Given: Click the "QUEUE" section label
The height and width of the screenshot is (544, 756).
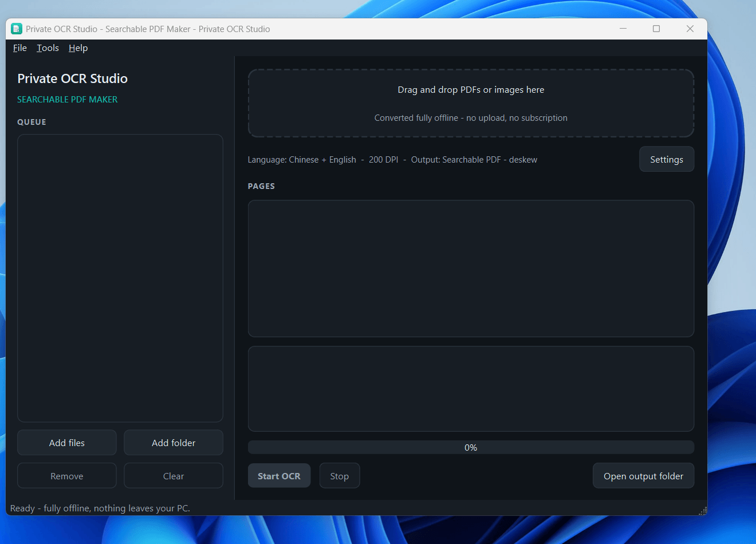Looking at the screenshot, I should pyautogui.click(x=31, y=122).
